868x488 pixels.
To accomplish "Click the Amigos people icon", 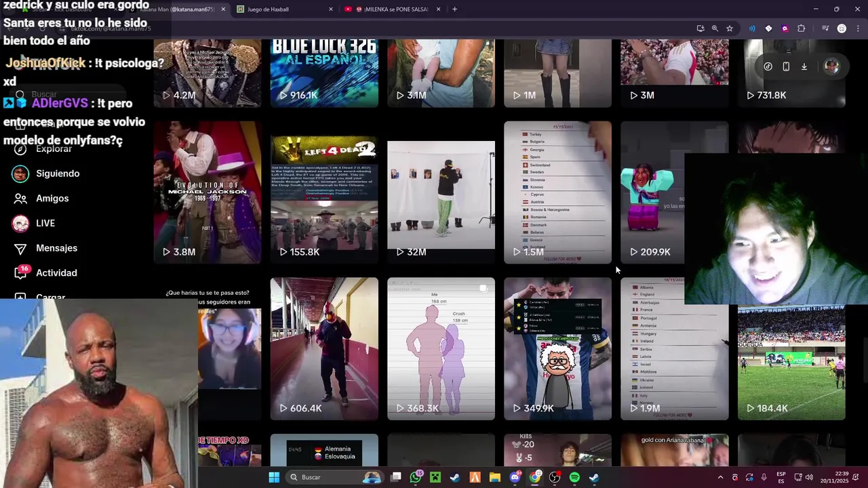I will click(x=20, y=199).
